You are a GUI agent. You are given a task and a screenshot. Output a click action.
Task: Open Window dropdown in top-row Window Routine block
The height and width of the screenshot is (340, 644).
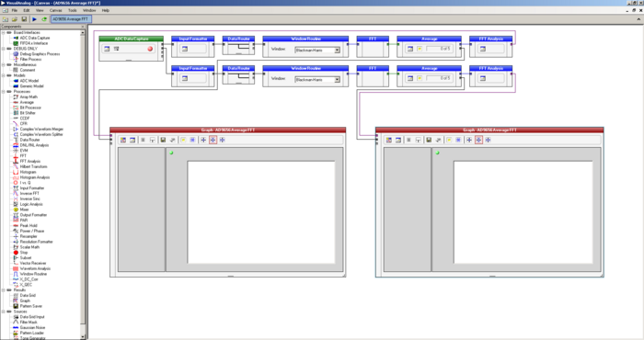(x=338, y=50)
